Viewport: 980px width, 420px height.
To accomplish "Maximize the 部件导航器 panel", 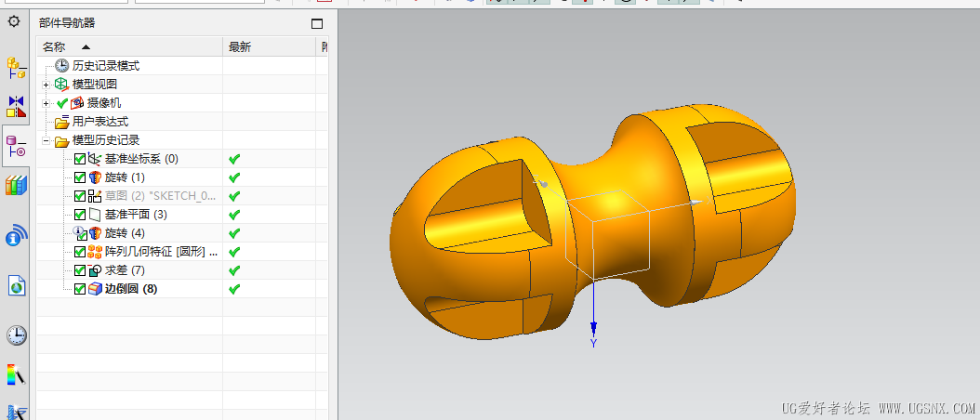I will [317, 24].
